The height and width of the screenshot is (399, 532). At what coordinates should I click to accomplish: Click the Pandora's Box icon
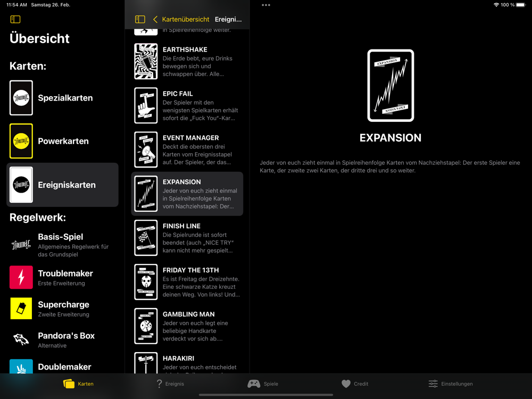21,339
